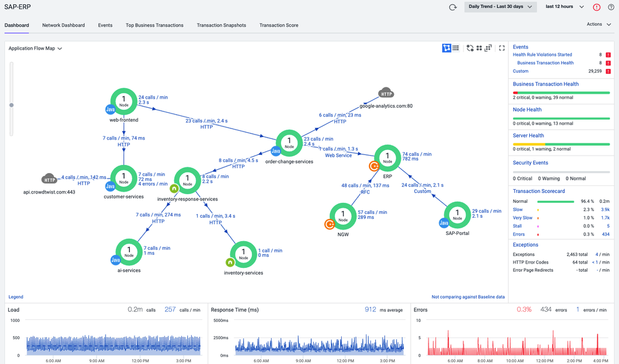Click the '2,463 total' exceptions value
Screen dimensions: 619x364
click(577, 255)
